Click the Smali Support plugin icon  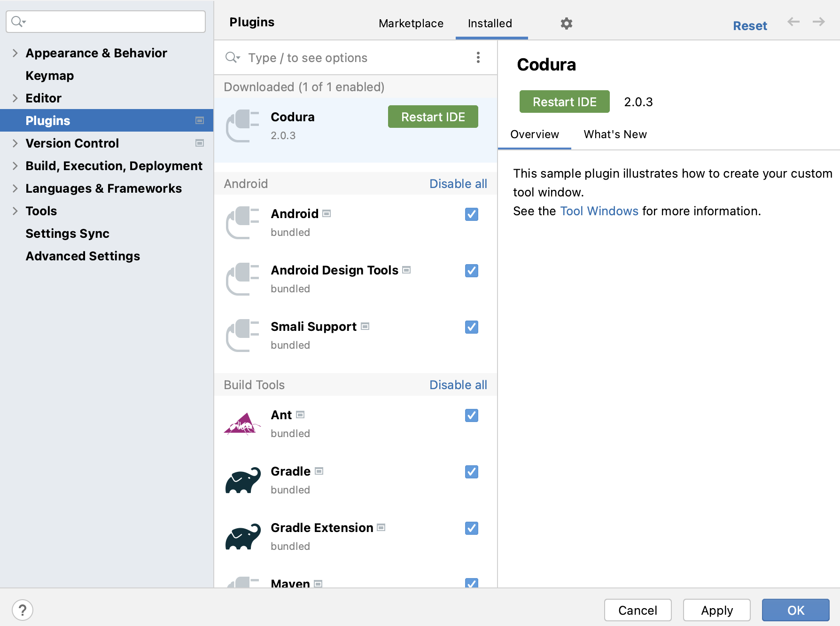(242, 336)
